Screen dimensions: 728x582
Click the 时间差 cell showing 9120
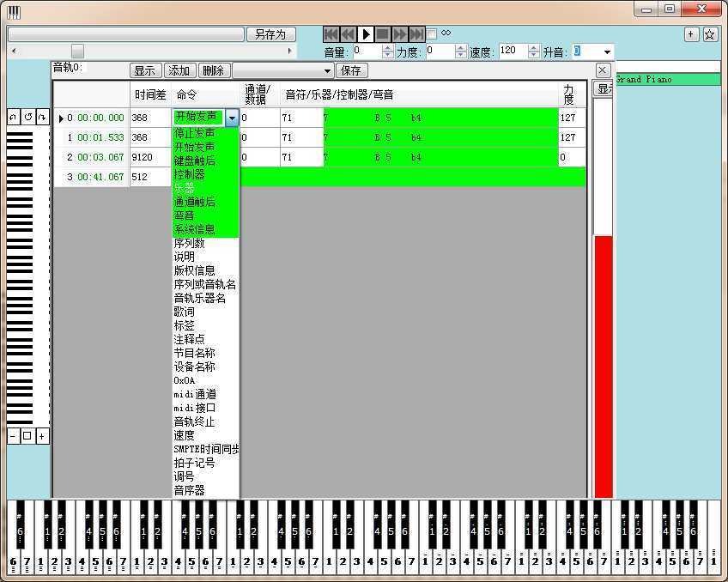click(x=150, y=157)
